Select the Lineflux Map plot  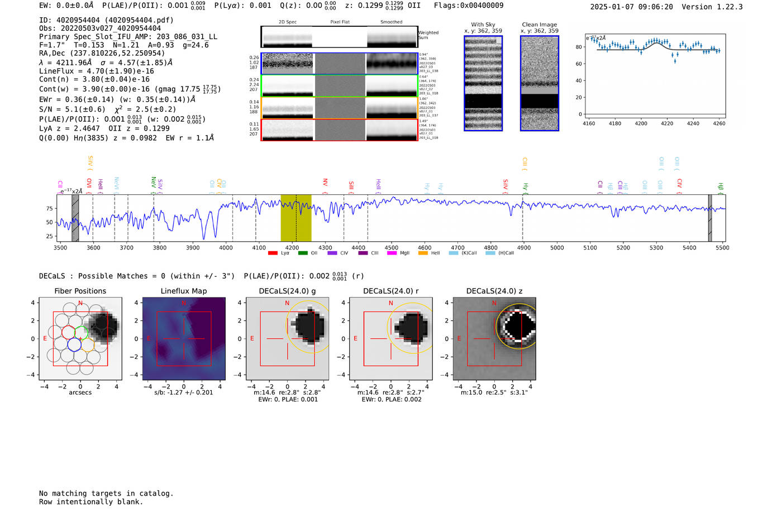point(184,338)
